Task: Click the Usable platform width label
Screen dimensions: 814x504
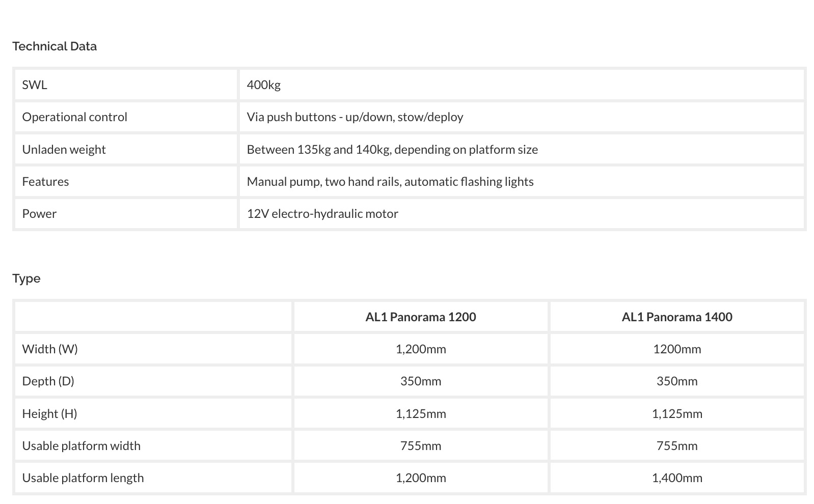Action: 81,446
